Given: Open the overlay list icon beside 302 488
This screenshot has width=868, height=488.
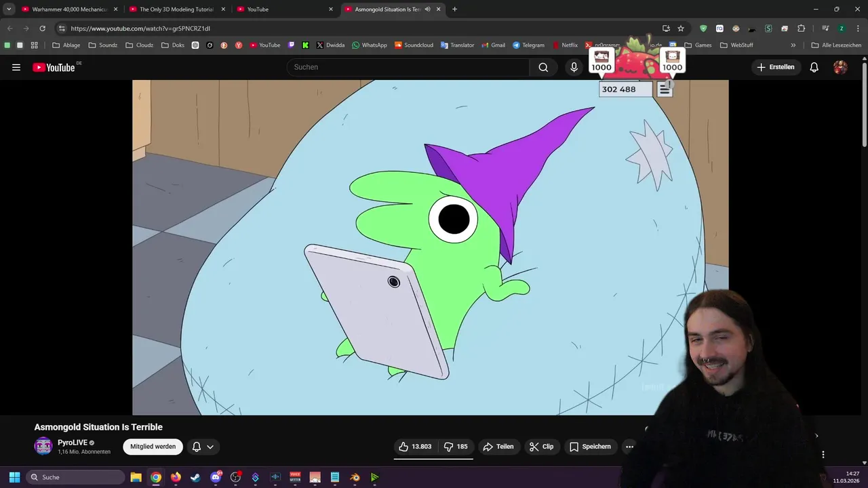Looking at the screenshot, I should 665,89.
